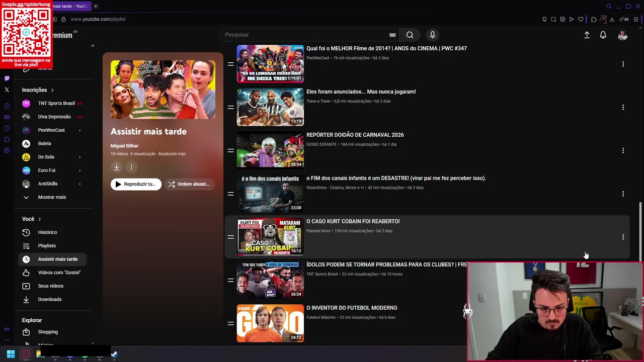Viewport: 644px width, 362px height.
Task: Open Windows Start button
Action: (11, 354)
